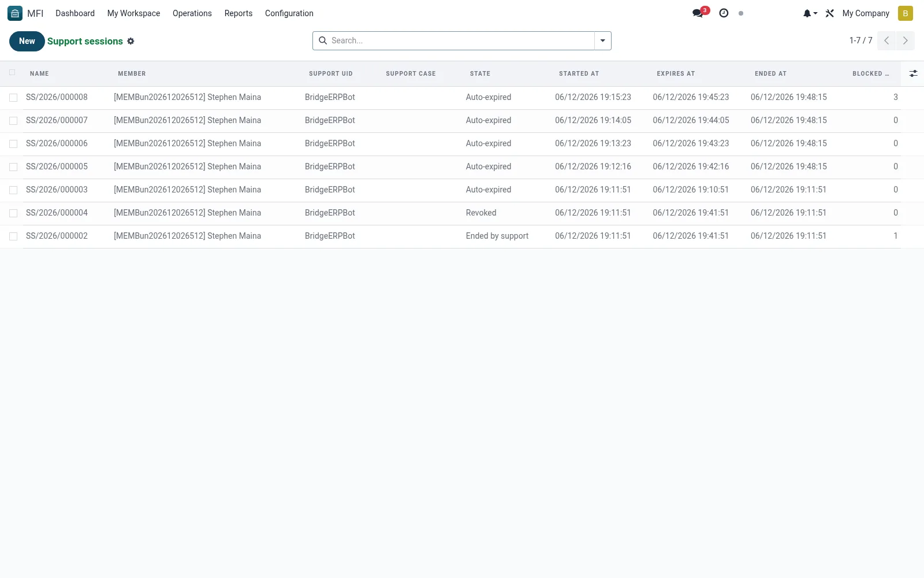Open the debug tools wrench icon

tap(830, 13)
